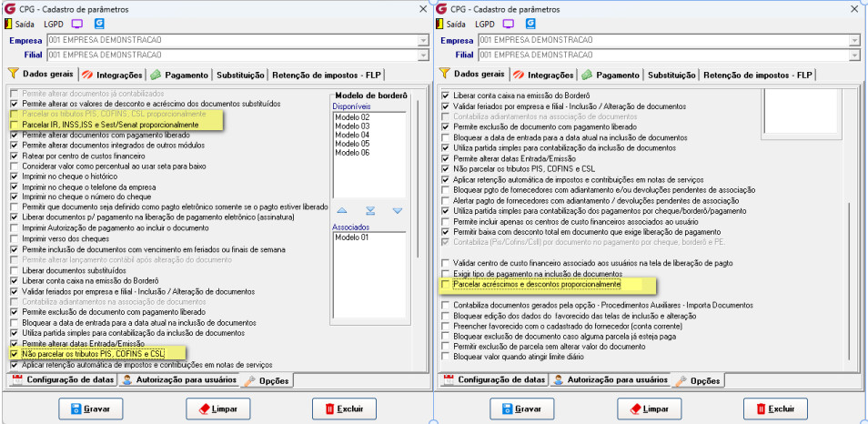Viewport: 868px width, 424px height.
Task: Click Limpar button in left window
Action: click(x=218, y=409)
